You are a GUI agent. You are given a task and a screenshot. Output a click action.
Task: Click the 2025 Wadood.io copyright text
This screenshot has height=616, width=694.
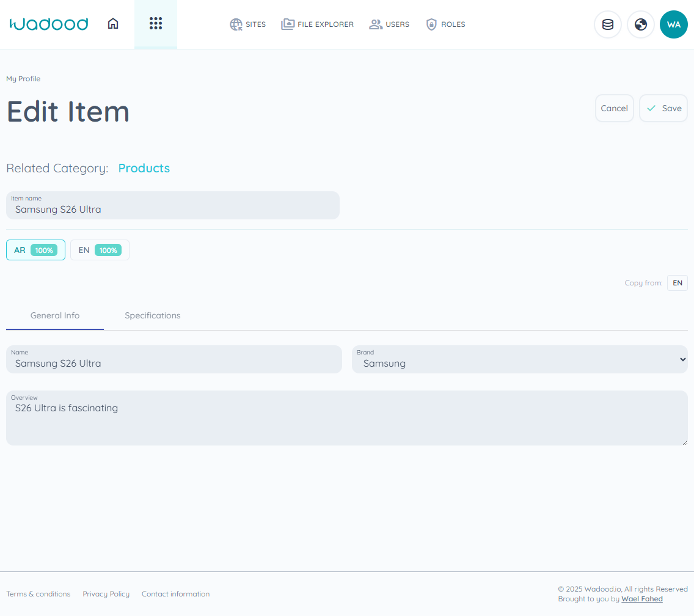click(623, 589)
